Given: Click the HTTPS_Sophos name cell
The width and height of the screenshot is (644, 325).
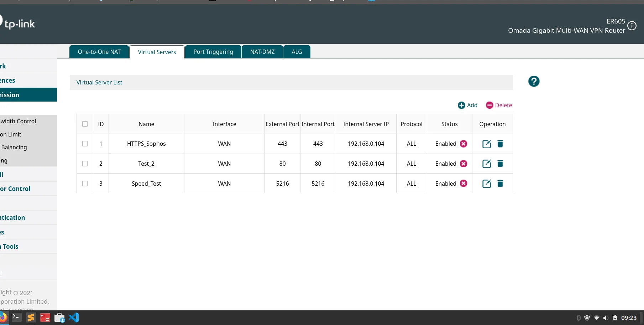Looking at the screenshot, I should [146, 144].
